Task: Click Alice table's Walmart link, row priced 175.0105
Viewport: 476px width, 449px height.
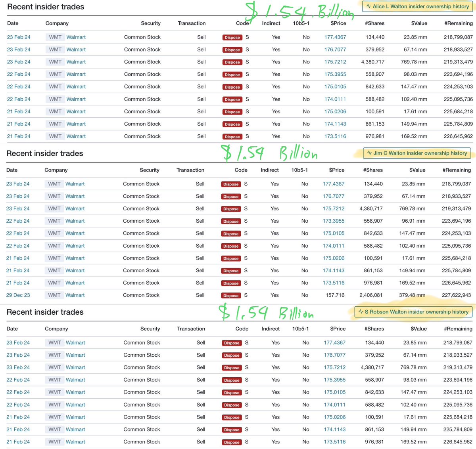Action: click(76, 86)
